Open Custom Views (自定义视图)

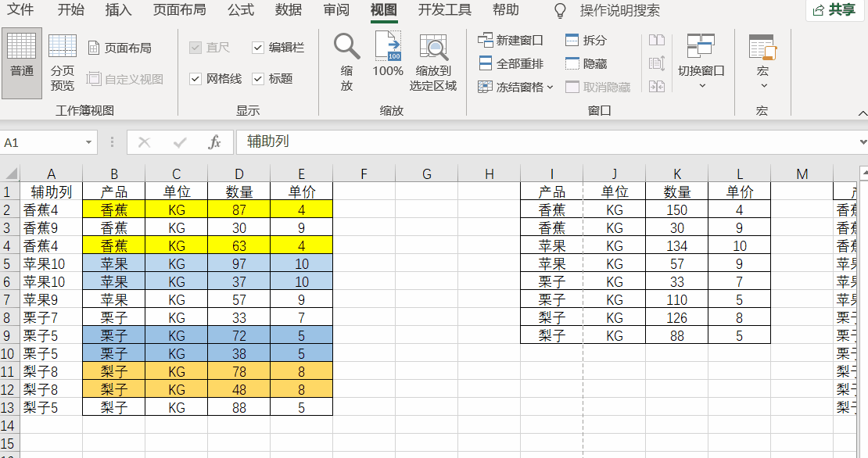click(x=125, y=79)
